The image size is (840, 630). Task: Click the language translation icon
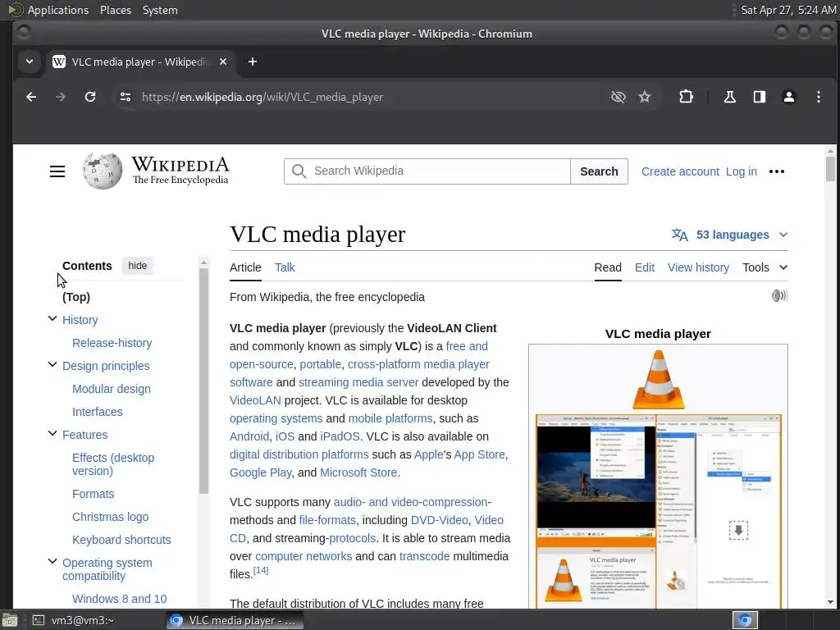(x=680, y=235)
